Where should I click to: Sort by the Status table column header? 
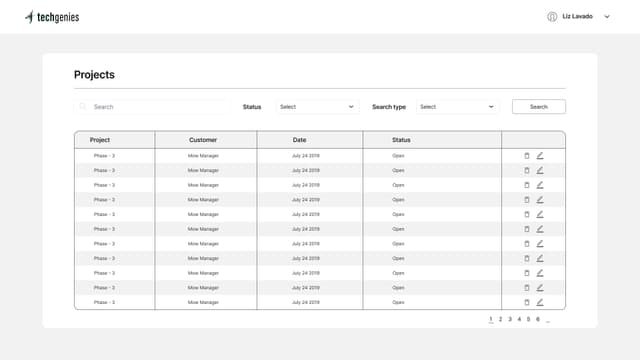click(x=401, y=140)
